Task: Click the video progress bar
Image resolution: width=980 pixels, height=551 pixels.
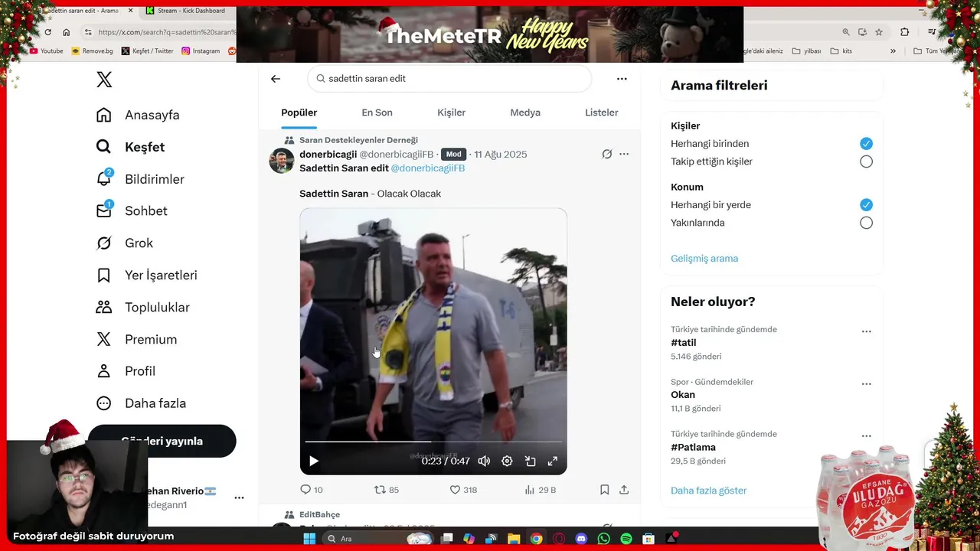Action: [x=433, y=442]
